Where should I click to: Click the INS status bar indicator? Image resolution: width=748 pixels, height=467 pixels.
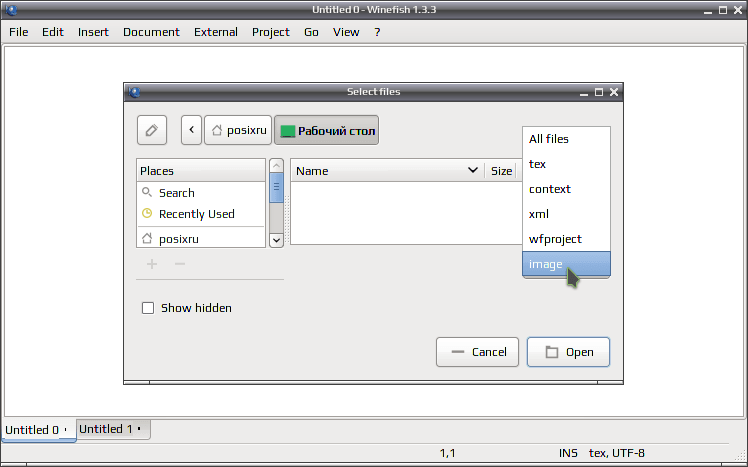point(568,453)
